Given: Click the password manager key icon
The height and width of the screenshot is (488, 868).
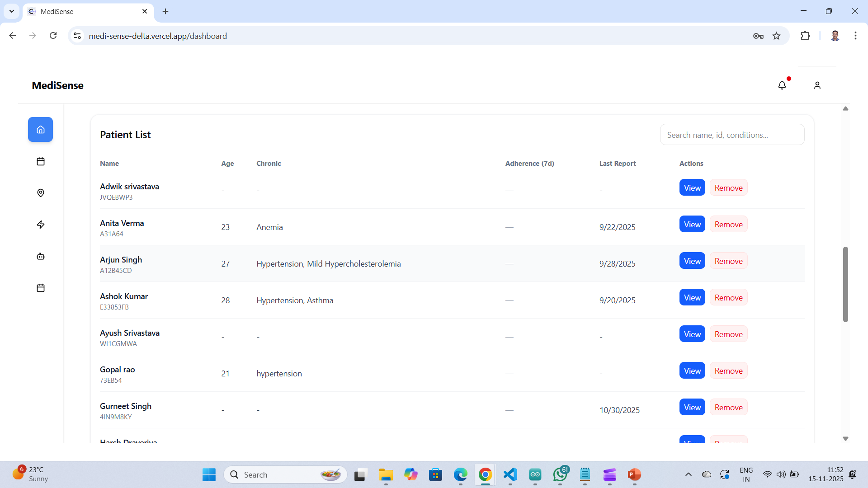Looking at the screenshot, I should pos(758,36).
